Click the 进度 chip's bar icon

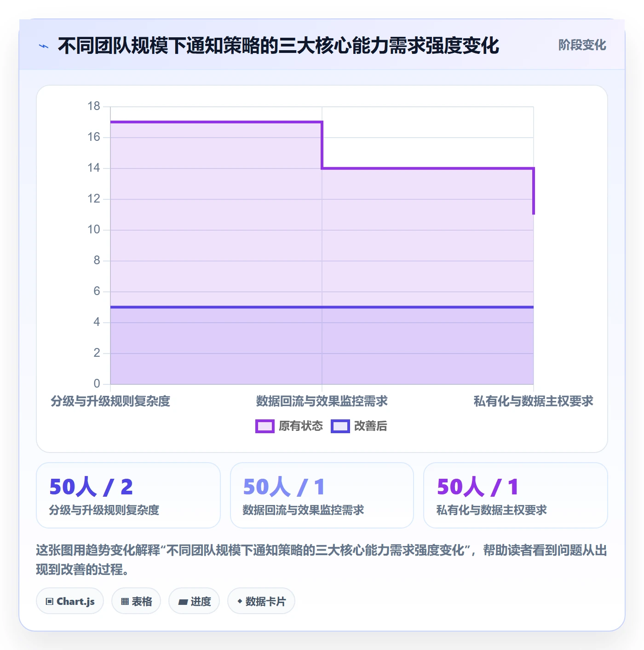pos(183,602)
